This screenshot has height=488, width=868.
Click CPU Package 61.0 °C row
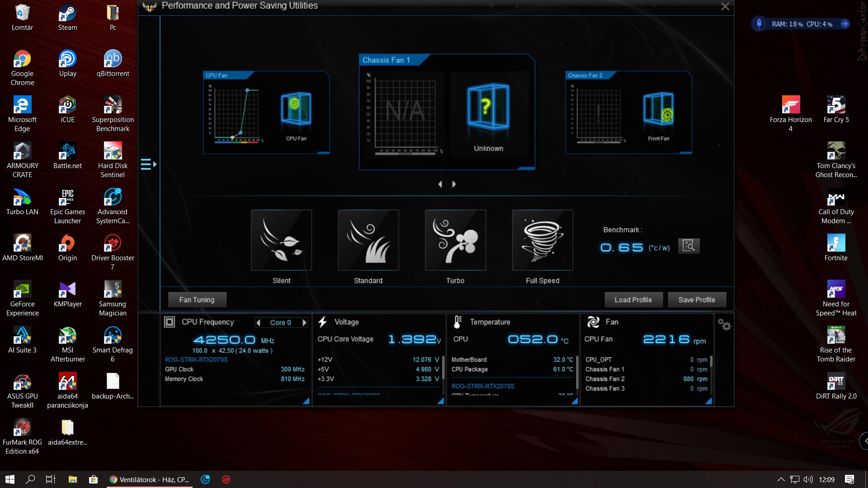(512, 369)
